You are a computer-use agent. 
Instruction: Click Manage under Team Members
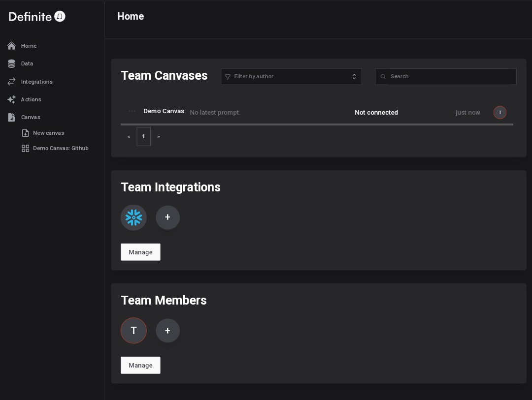pos(140,365)
